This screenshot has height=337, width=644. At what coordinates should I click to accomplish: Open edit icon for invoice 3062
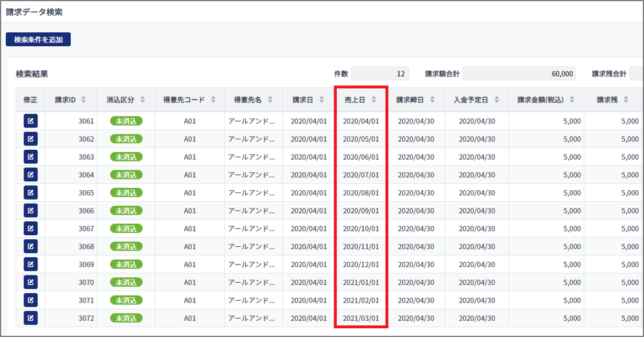pos(30,139)
